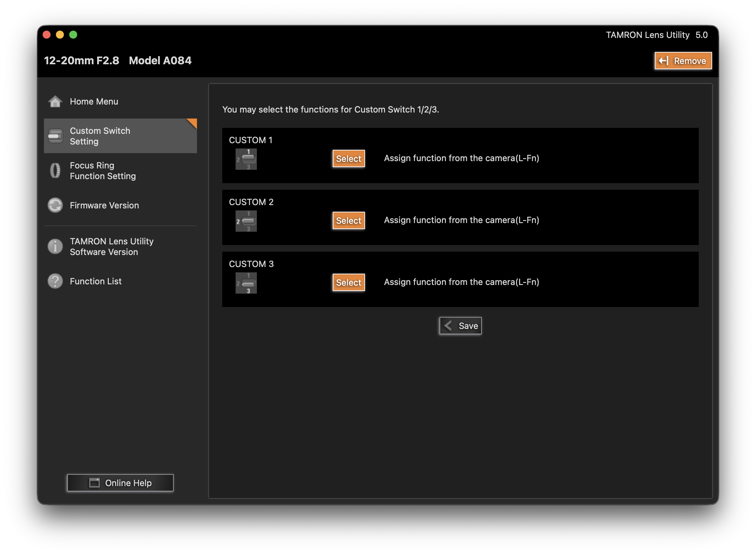Click the CUSTOM 1 switch position icon
This screenshot has width=756, height=554.
246,159
